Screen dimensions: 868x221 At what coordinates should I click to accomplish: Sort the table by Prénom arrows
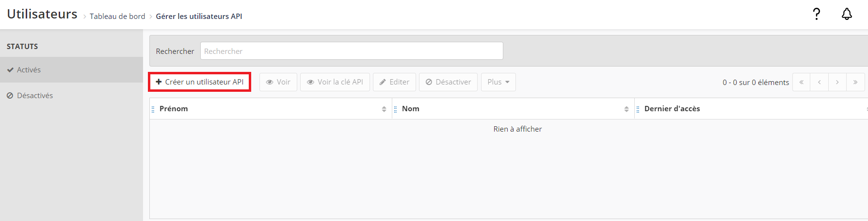tap(384, 109)
